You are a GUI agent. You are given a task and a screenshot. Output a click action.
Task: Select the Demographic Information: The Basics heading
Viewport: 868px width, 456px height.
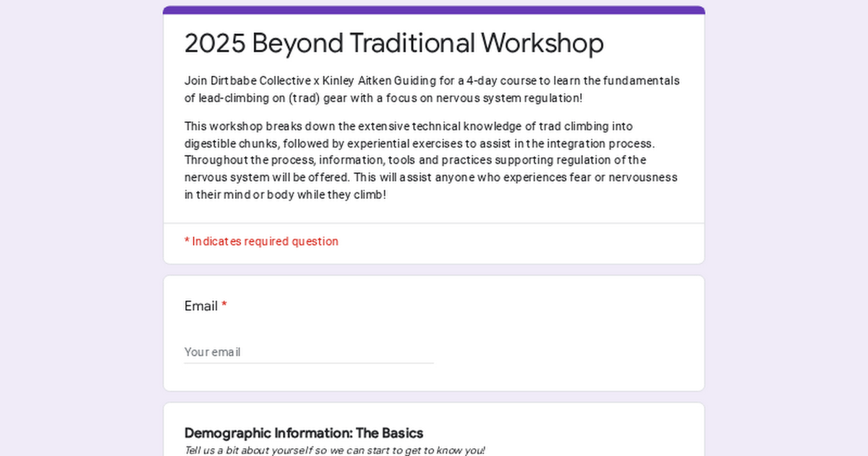click(x=304, y=433)
